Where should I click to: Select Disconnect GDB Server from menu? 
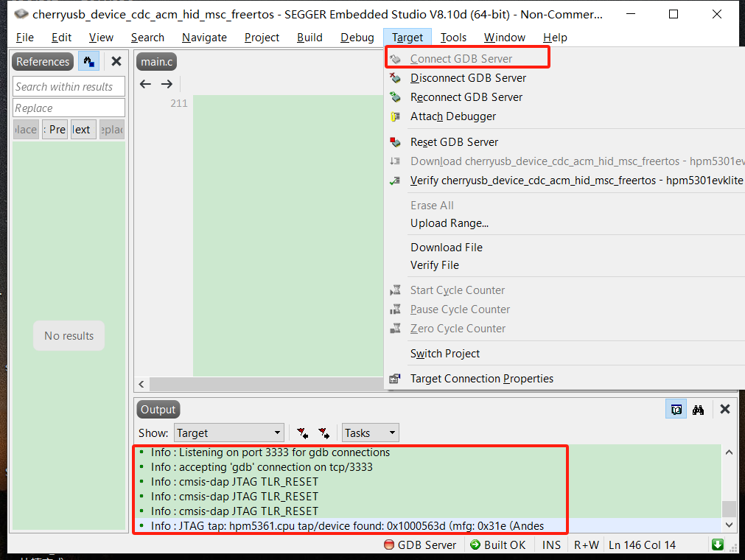(x=468, y=78)
